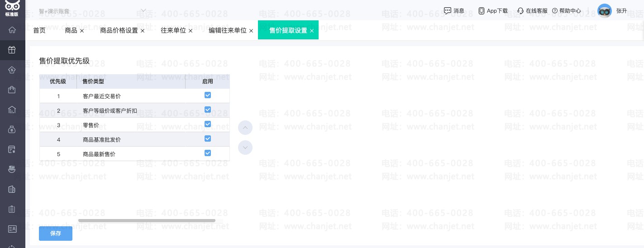This screenshot has height=248, width=644.
Task: Click the message bubble icon
Action: [447, 10]
